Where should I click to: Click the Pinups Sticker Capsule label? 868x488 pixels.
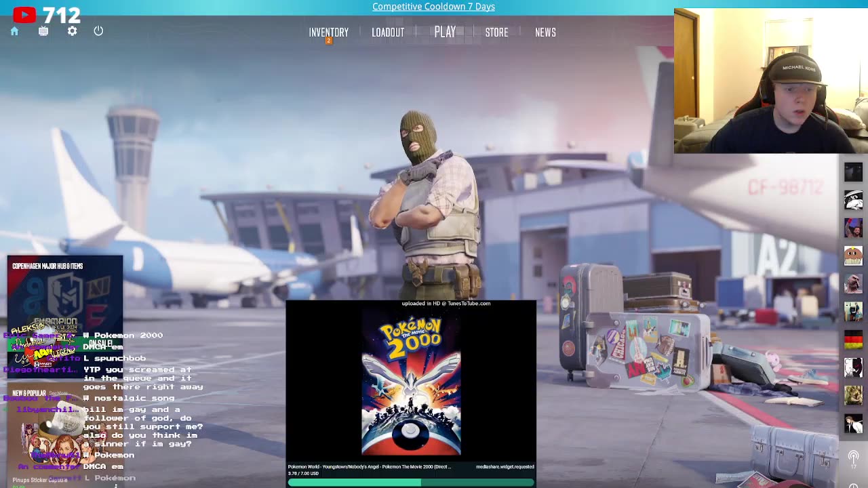[x=39, y=480]
